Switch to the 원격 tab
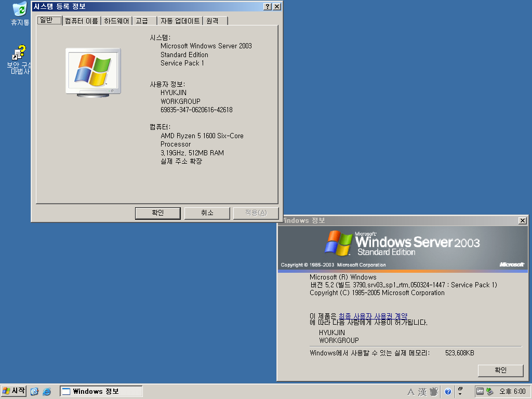This screenshot has width=532, height=399. click(215, 21)
